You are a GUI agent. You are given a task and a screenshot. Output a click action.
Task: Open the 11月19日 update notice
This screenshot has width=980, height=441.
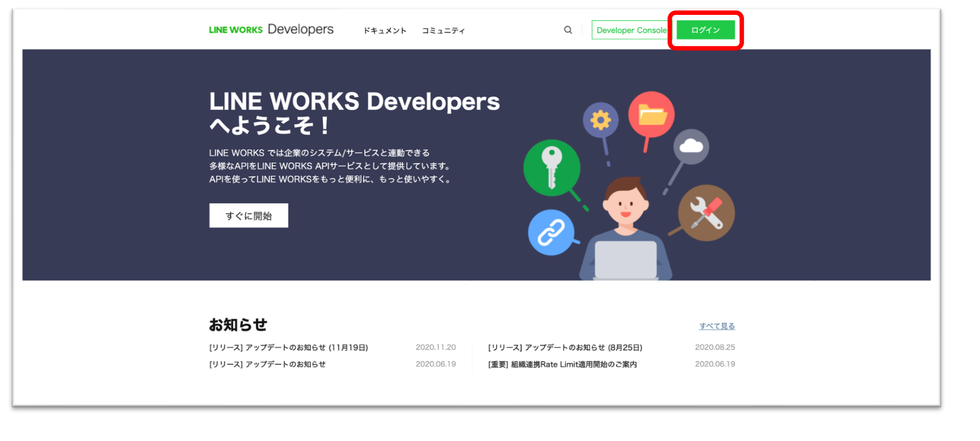288,347
